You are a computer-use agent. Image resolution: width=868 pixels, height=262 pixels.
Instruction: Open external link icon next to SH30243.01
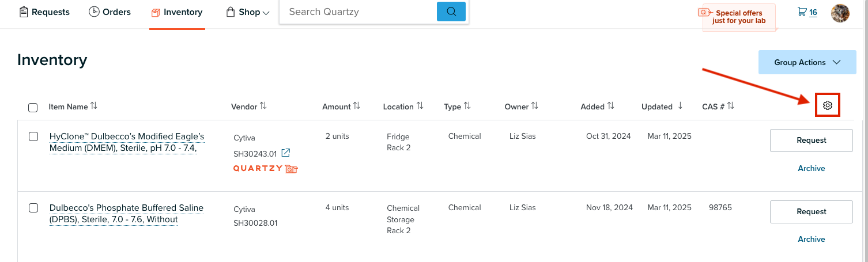(x=285, y=153)
